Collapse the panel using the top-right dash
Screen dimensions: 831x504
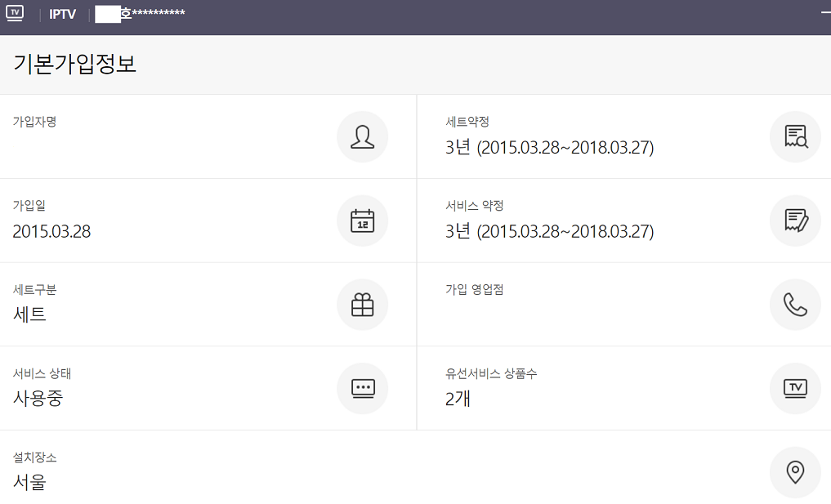(825, 14)
